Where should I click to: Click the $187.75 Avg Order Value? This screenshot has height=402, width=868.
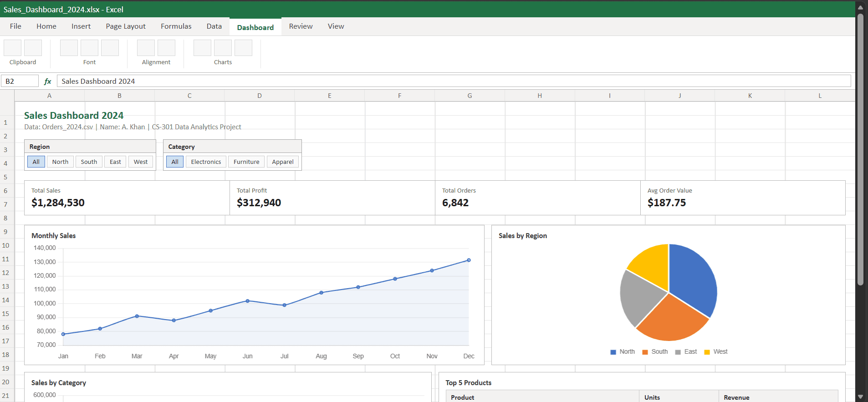click(667, 203)
